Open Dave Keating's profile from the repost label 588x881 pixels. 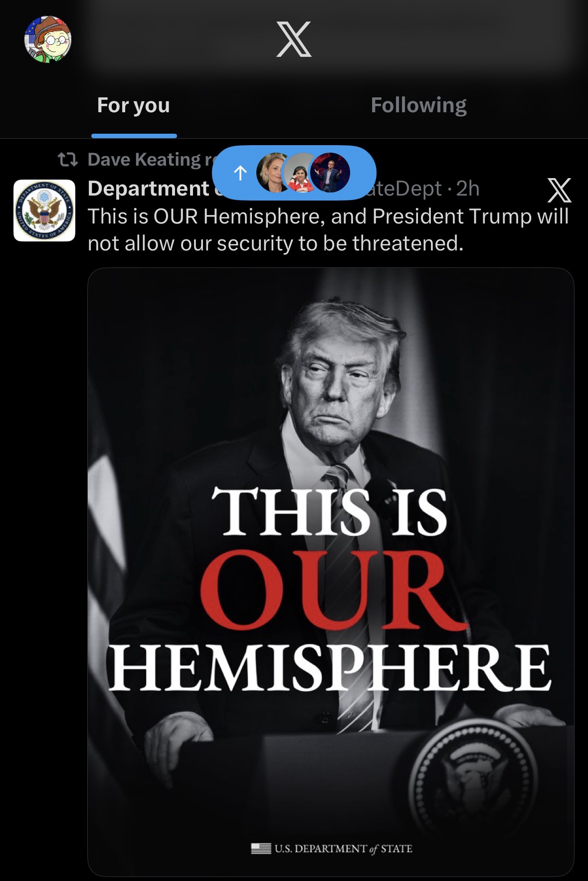(144, 159)
